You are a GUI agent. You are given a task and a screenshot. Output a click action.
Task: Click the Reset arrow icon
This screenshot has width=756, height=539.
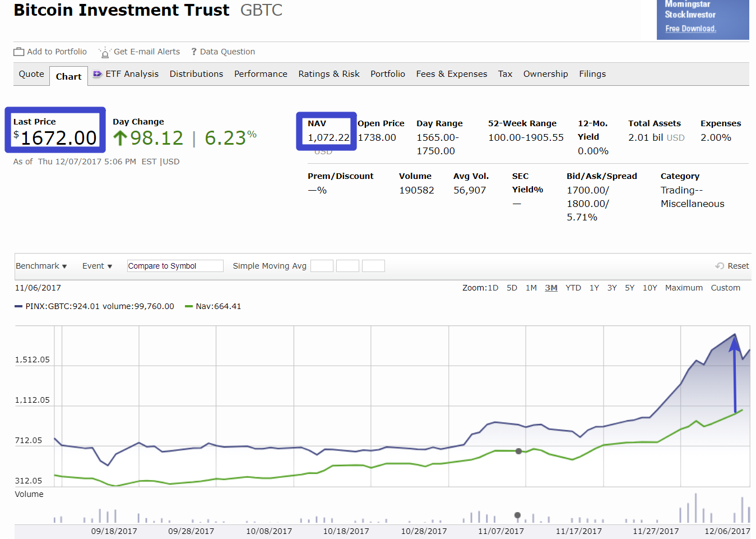pyautogui.click(x=720, y=266)
